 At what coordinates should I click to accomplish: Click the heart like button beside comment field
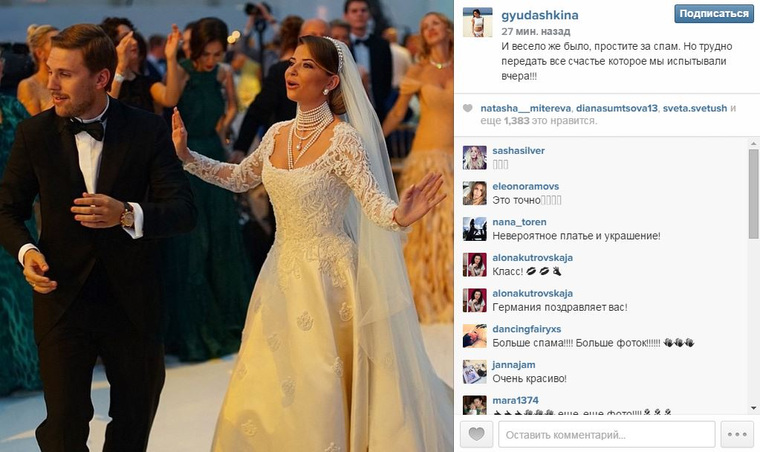click(x=476, y=434)
